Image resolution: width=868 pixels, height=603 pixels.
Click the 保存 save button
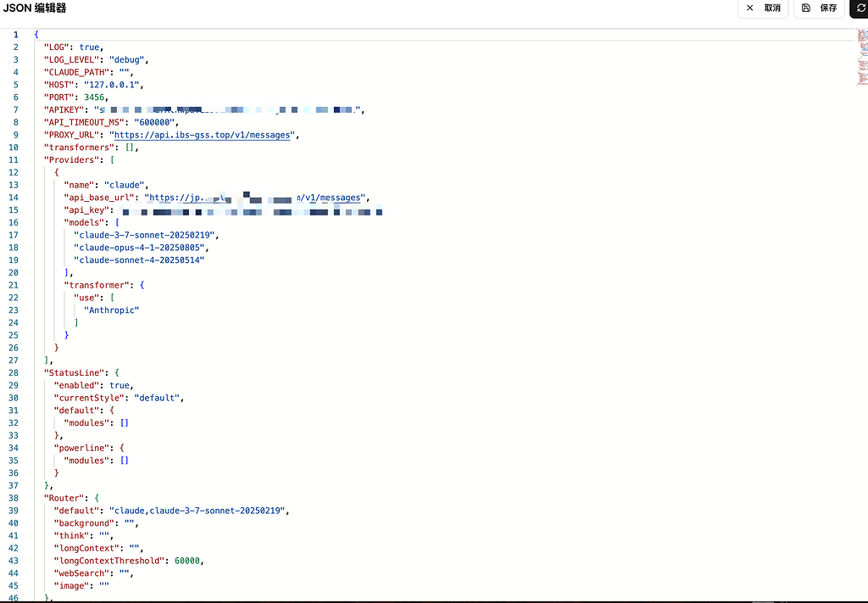click(x=820, y=8)
